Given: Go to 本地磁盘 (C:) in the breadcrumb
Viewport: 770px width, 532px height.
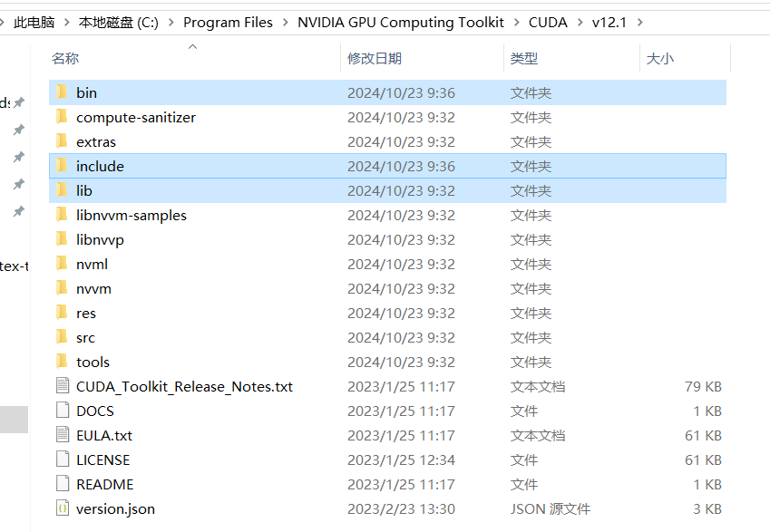Looking at the screenshot, I should click(x=118, y=23).
